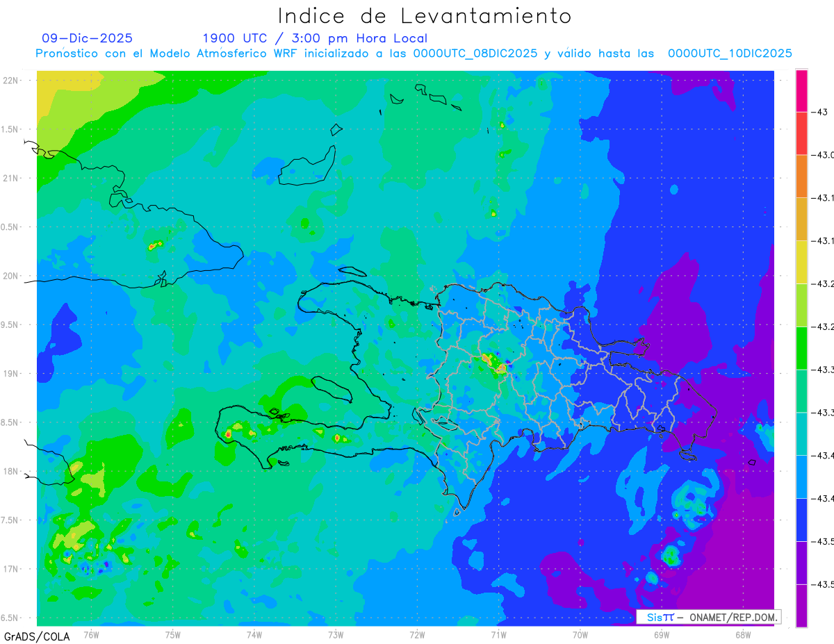Click the '1900 UTC / 3:00 pm Hora Local' text
Viewport: 834px width, 644px height.
coord(315,38)
